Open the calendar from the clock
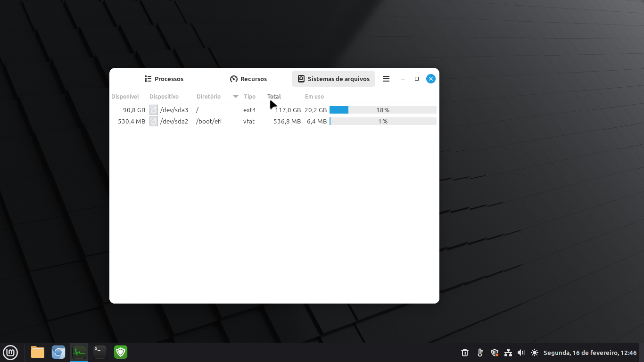The width and height of the screenshot is (644, 362). (590, 353)
